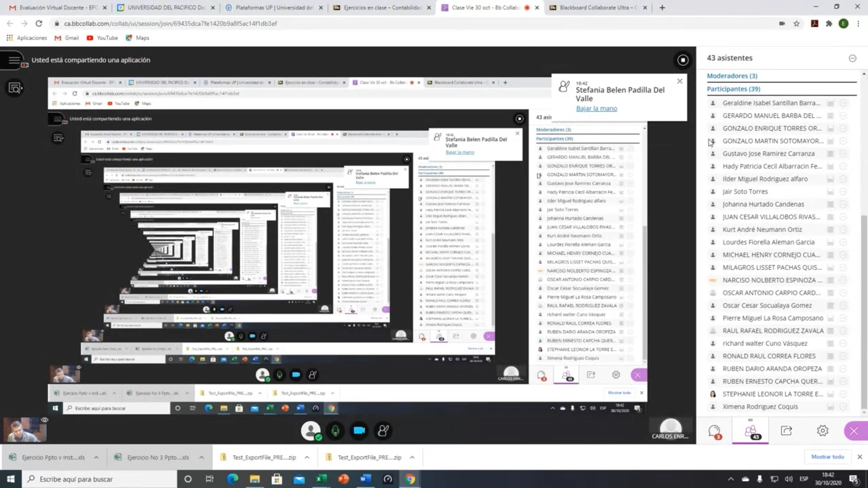Switch to Plataformas UP browser tab
Screen dimensions: 868x488
pos(274,8)
